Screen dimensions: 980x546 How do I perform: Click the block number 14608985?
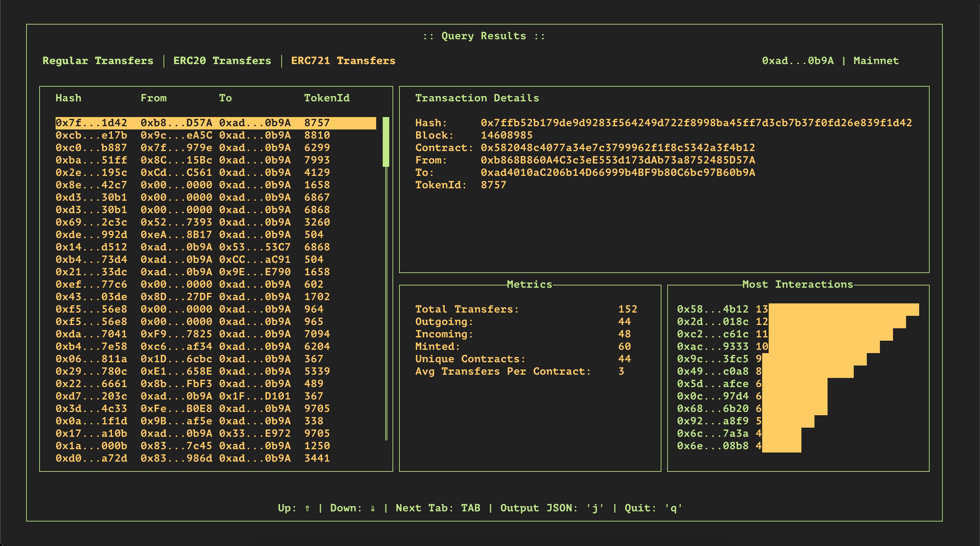coord(507,135)
